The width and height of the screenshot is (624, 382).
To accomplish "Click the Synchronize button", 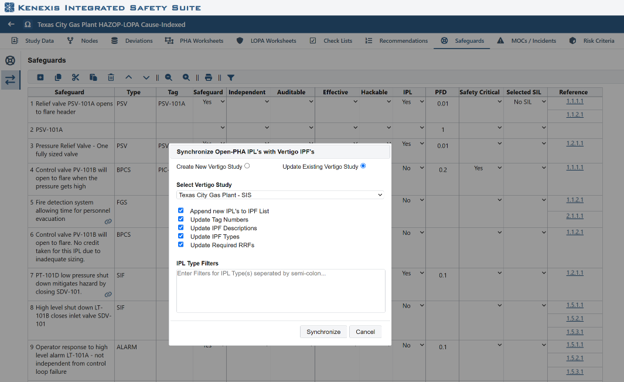I will [x=324, y=331].
